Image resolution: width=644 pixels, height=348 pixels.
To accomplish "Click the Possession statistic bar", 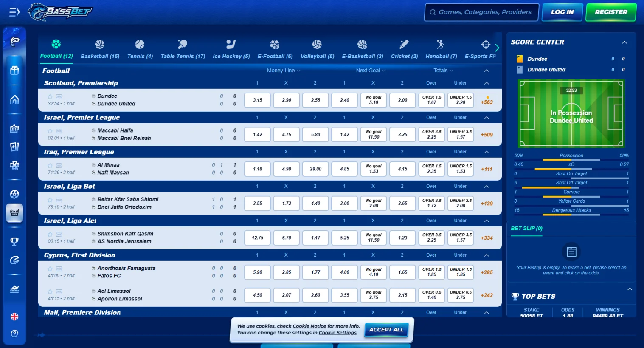I will [571, 158].
